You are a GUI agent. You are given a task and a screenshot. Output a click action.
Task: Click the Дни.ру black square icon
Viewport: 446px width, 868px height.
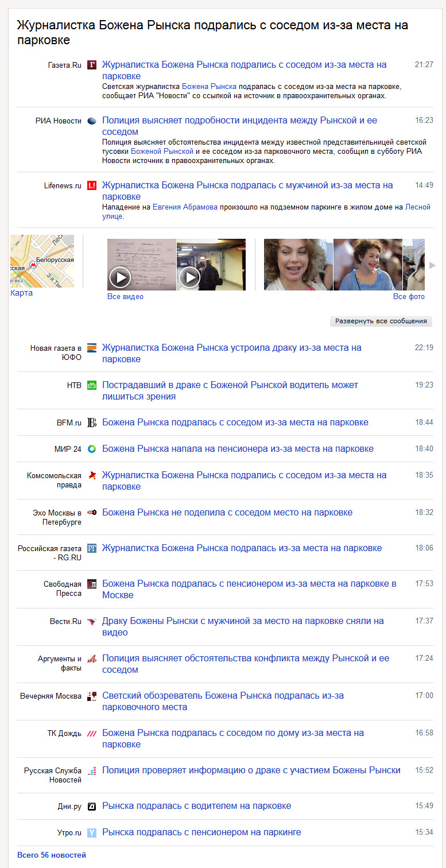point(91,806)
